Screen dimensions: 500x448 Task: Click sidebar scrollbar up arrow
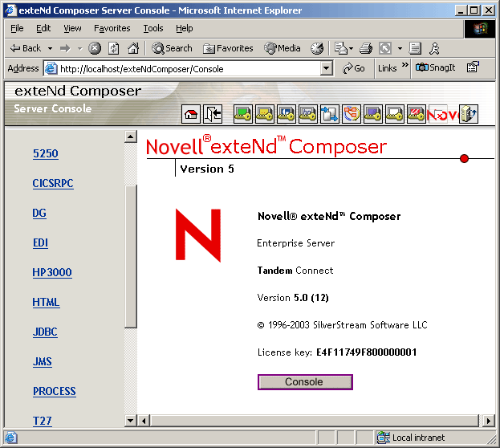131,136
